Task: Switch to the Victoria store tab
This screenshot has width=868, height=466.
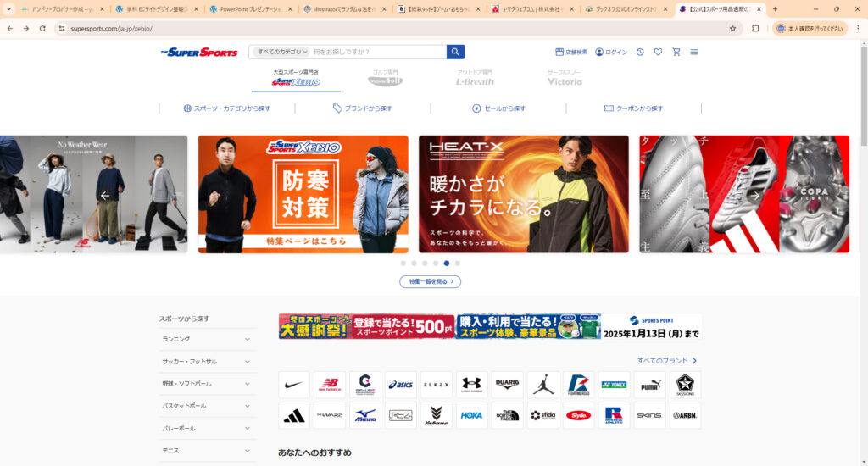Action: pos(565,79)
